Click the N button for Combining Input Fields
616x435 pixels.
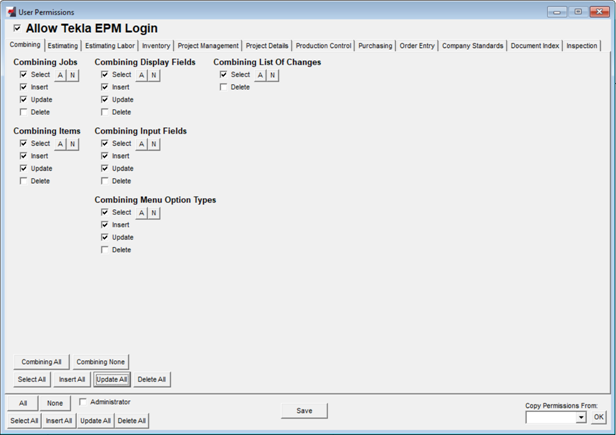click(154, 144)
